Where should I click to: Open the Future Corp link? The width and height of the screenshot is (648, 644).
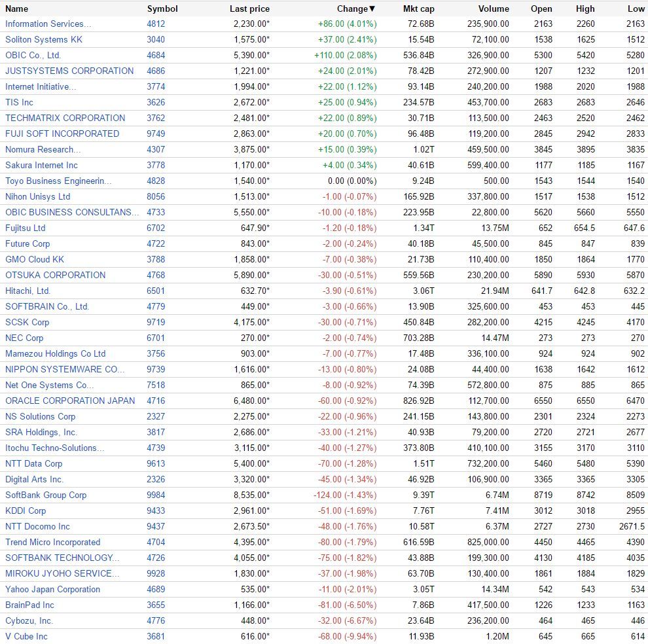pyautogui.click(x=27, y=244)
